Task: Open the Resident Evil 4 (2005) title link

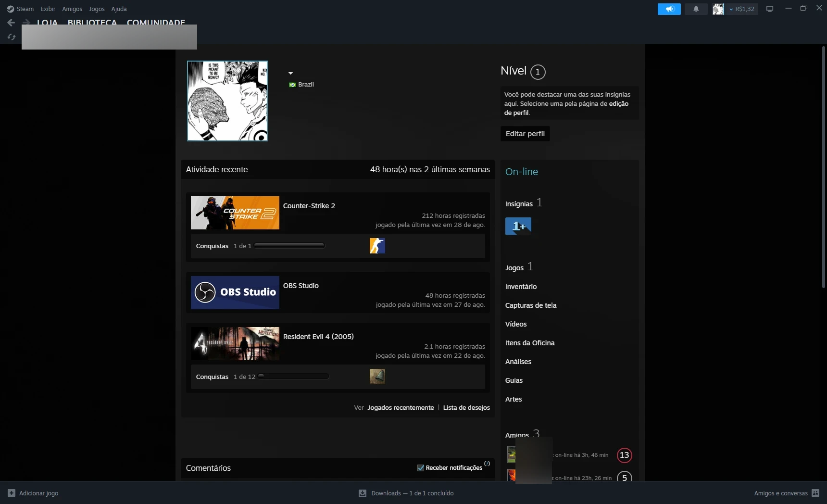Action: [318, 337]
